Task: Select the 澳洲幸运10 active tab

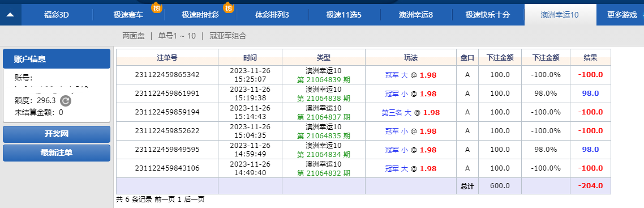Action: click(560, 15)
